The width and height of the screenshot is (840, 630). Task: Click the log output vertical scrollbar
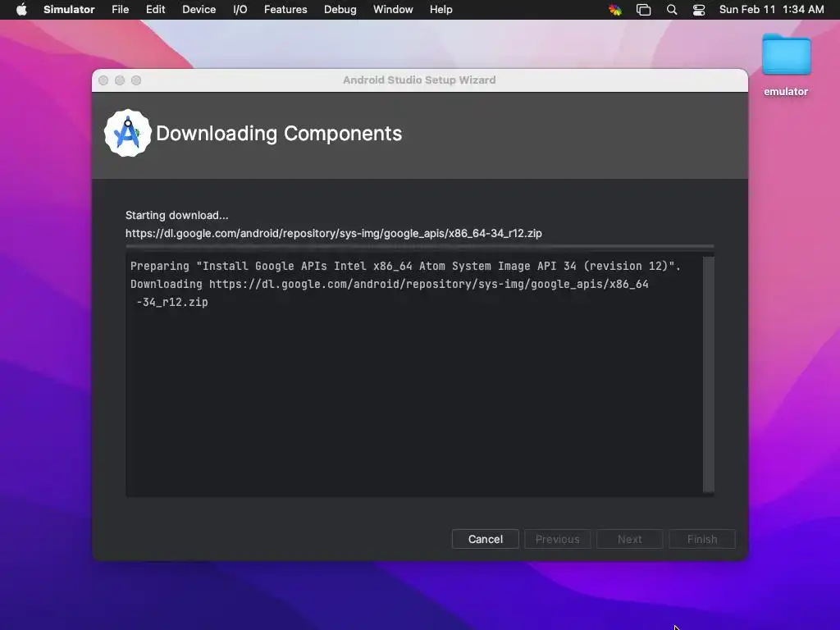pos(708,374)
